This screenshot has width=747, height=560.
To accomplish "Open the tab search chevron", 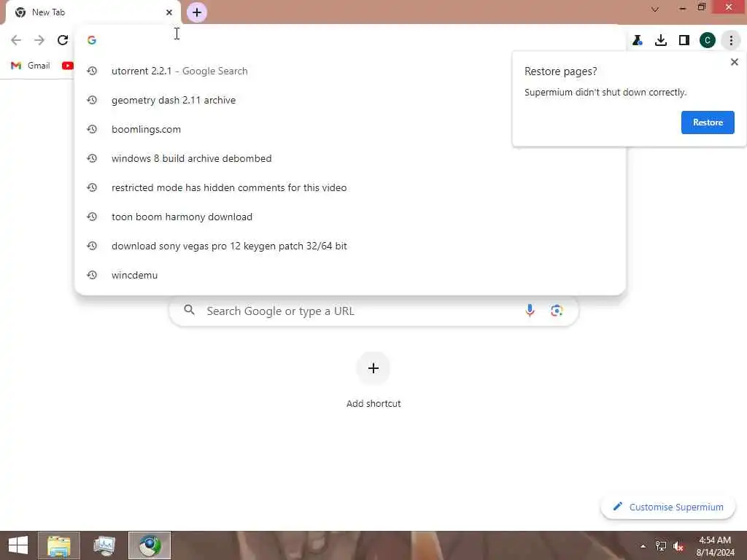I will pos(655,9).
